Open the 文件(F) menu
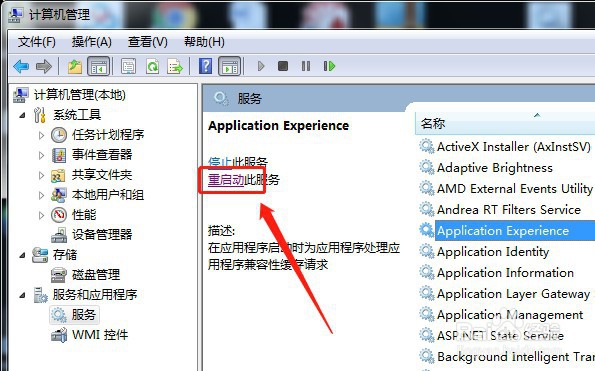 [x=36, y=42]
